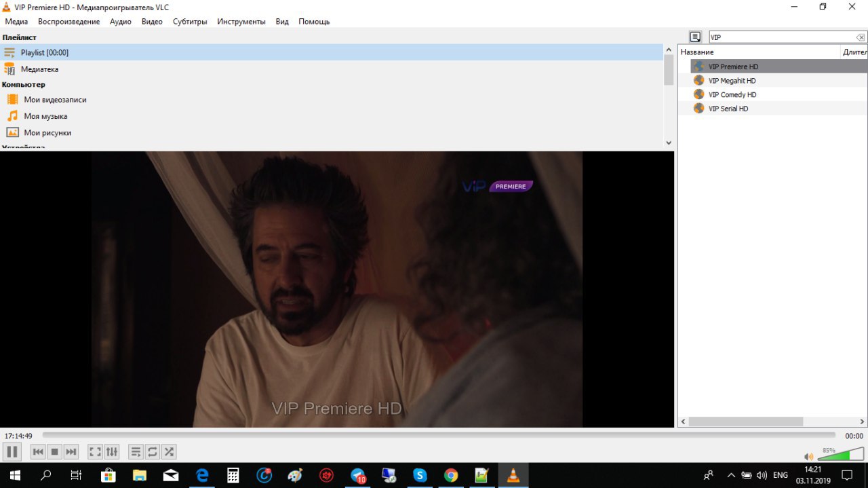Open Моя музыка in sidebar
This screenshot has width=868, height=488.
[332, 116]
